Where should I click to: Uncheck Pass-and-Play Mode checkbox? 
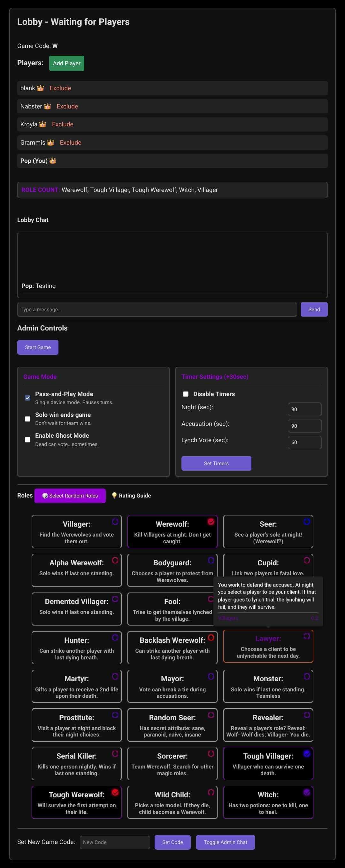pos(27,398)
